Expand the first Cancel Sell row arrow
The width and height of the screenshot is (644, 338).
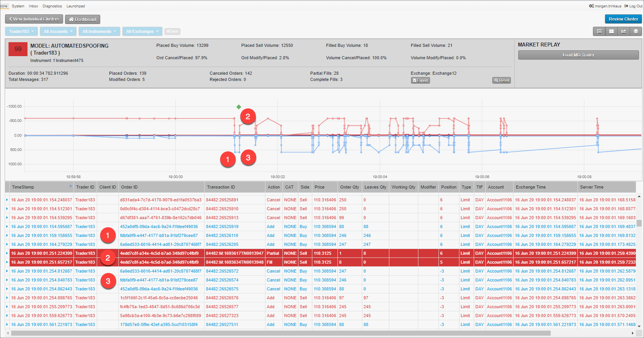[x=7, y=200]
